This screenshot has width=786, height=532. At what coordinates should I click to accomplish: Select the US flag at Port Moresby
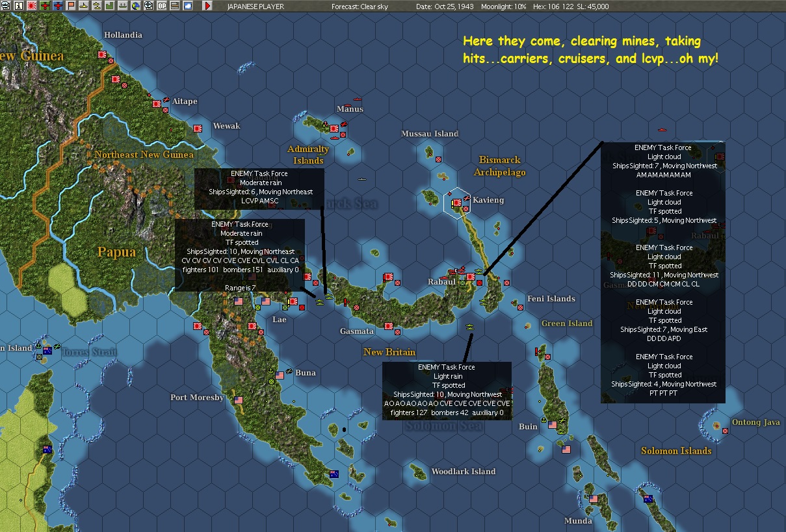[x=239, y=400]
